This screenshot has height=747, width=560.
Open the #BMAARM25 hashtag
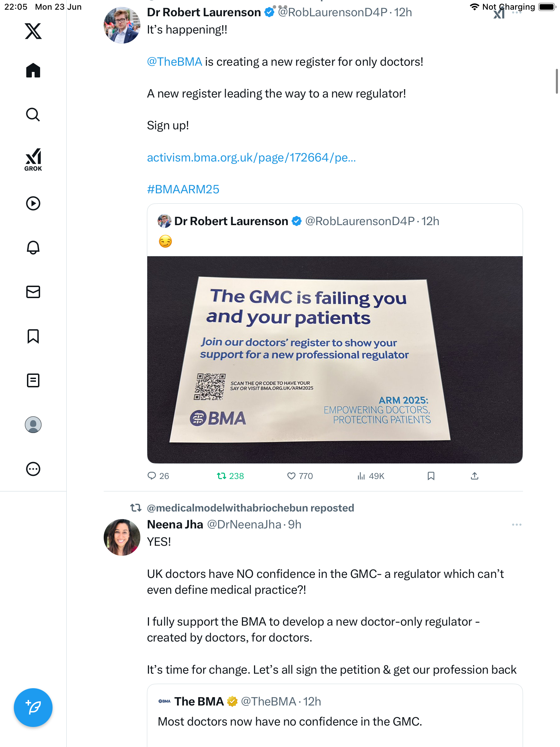pyautogui.click(x=183, y=190)
